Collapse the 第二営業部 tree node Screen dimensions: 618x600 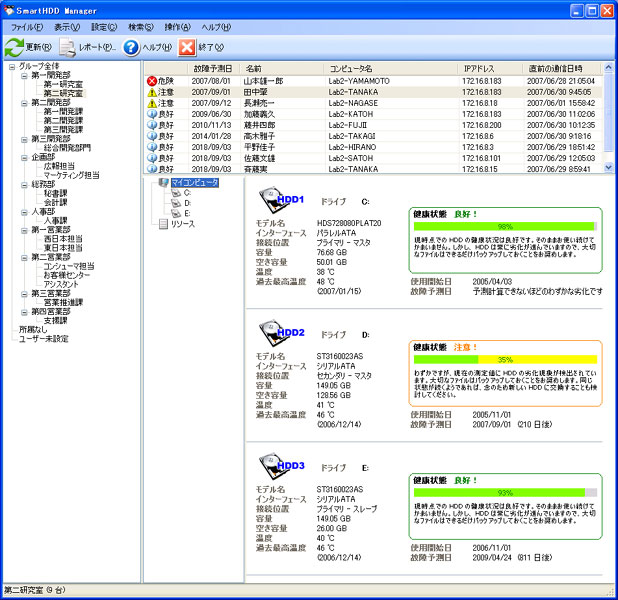24,257
